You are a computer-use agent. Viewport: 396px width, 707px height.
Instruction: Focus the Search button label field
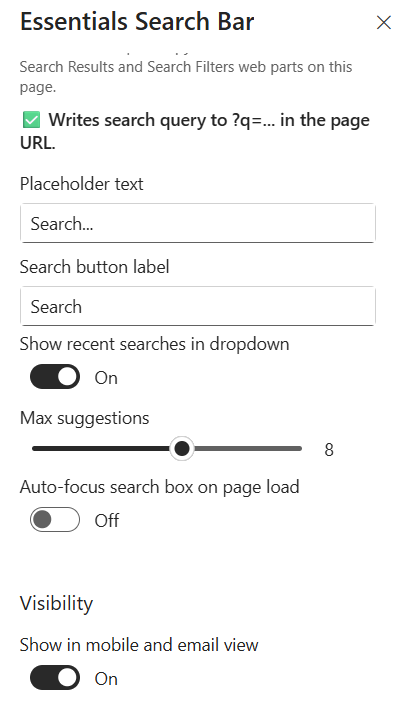click(198, 306)
